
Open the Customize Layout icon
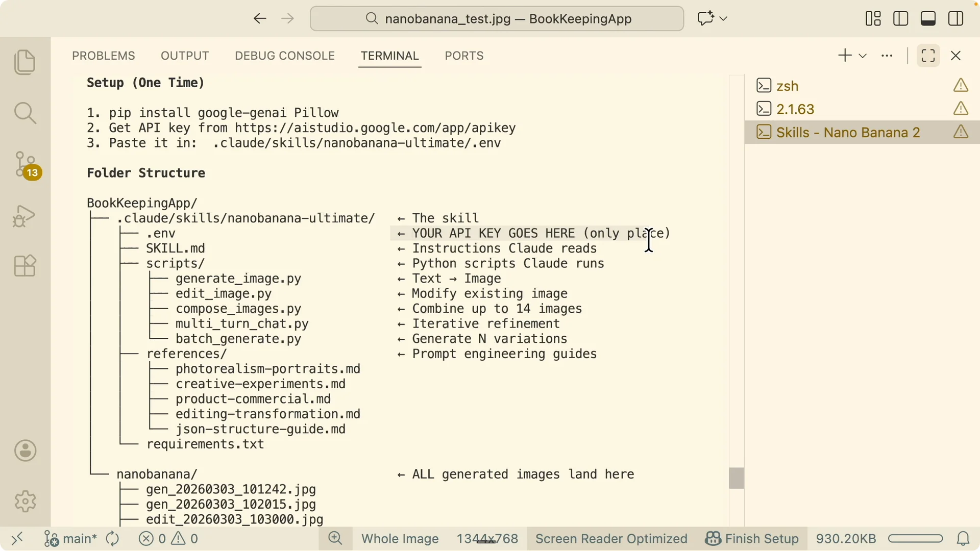click(x=873, y=19)
